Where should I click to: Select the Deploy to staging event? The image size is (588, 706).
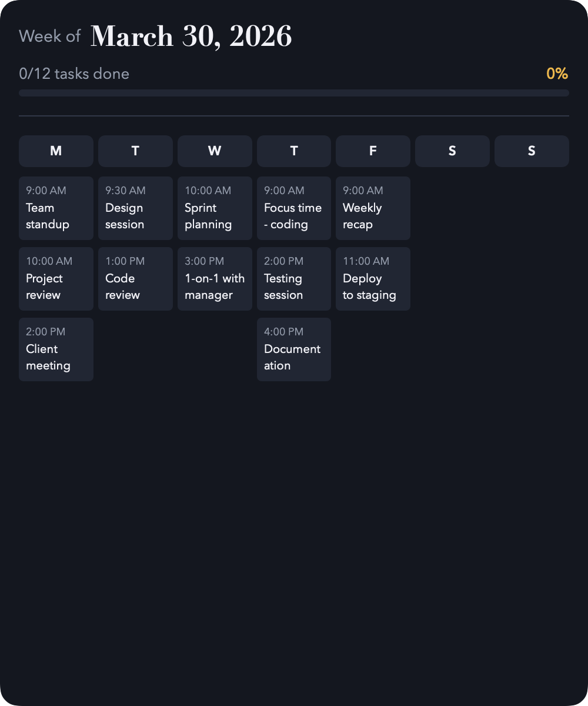(x=373, y=279)
